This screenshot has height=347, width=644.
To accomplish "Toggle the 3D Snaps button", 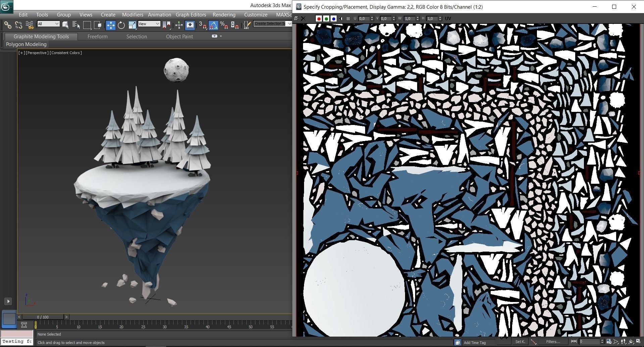I will (x=202, y=25).
